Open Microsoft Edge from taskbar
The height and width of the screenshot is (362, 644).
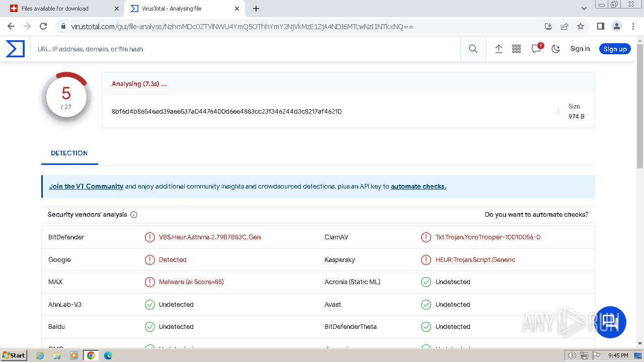tap(108, 355)
